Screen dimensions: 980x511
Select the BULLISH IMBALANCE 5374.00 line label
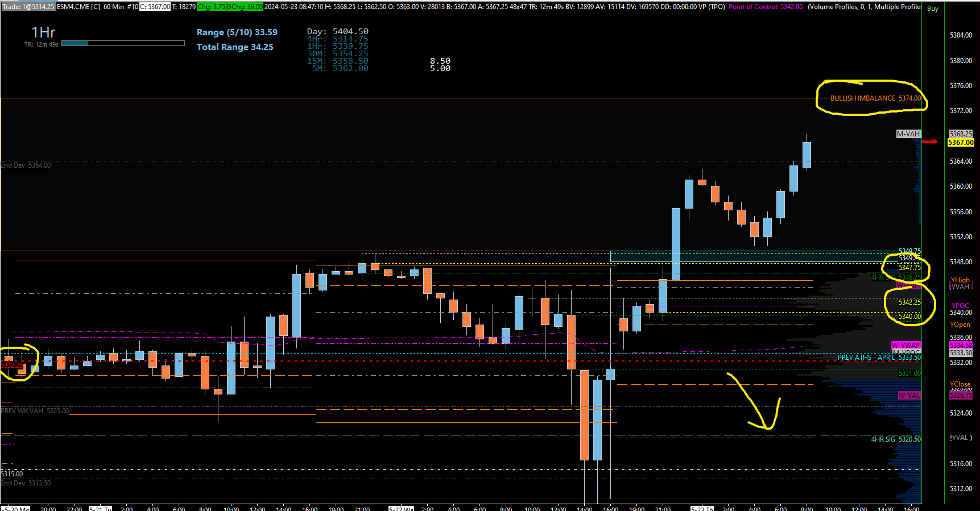click(x=875, y=98)
